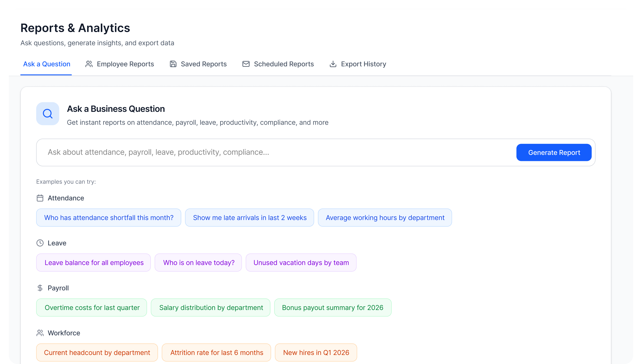The width and height of the screenshot is (642, 364).
Task: Select "Who has attendance shortfall this month?" example
Action: (108, 217)
